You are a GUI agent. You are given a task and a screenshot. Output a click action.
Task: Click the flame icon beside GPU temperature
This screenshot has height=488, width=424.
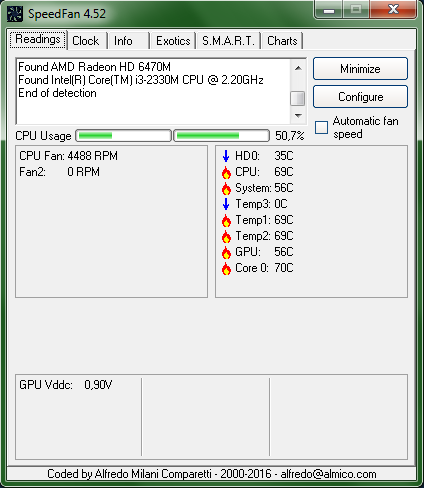coord(226,252)
